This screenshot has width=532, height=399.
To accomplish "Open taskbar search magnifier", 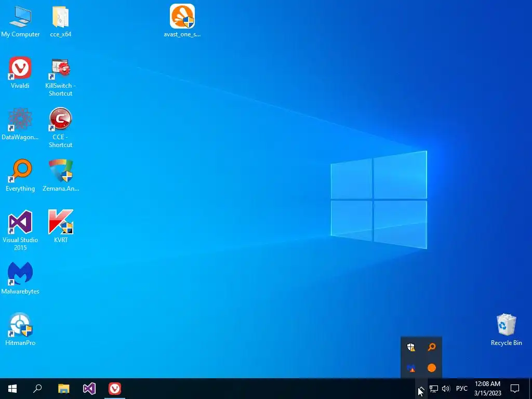I will point(37,389).
